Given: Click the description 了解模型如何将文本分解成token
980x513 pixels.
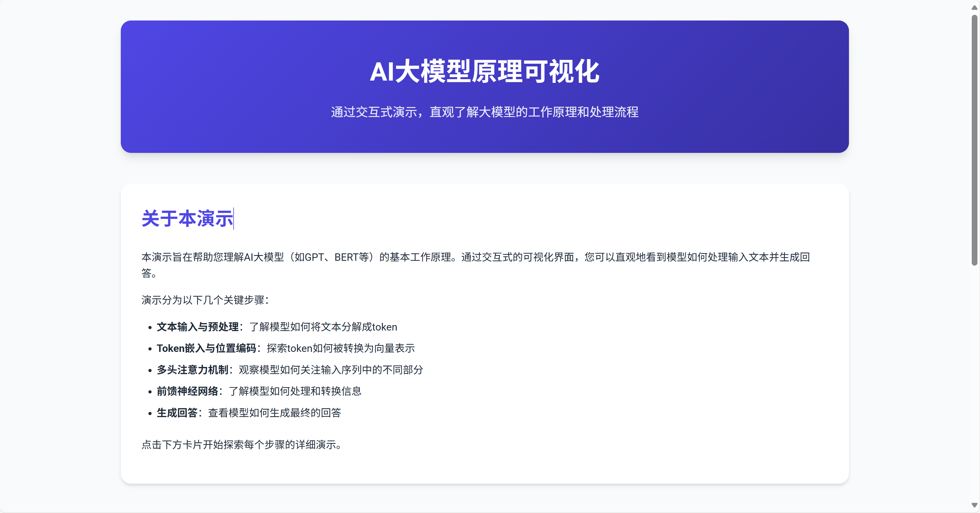Looking at the screenshot, I should 323,327.
